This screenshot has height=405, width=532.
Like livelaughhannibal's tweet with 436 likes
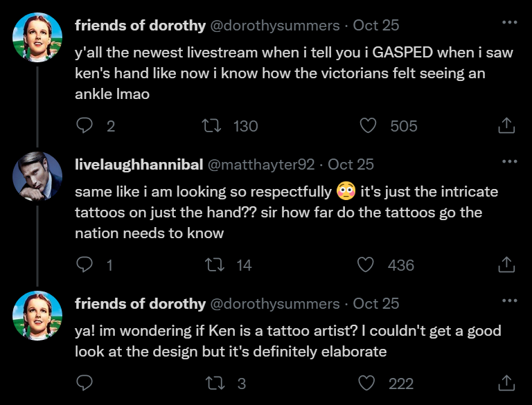tap(365, 264)
